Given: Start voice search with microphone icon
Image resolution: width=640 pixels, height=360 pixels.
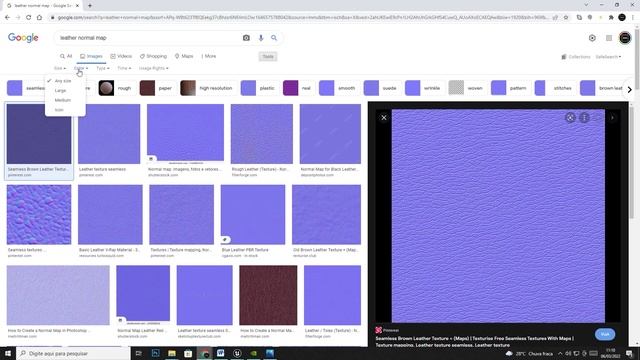Looking at the screenshot, I should point(261,38).
